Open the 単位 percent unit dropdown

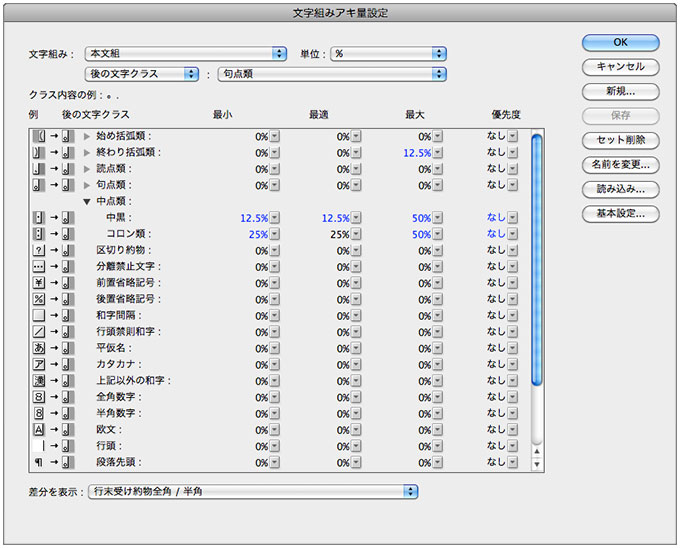(389, 53)
